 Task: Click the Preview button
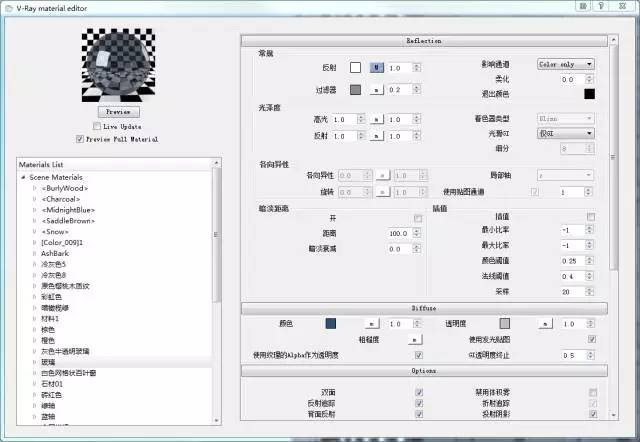pyautogui.click(x=118, y=112)
